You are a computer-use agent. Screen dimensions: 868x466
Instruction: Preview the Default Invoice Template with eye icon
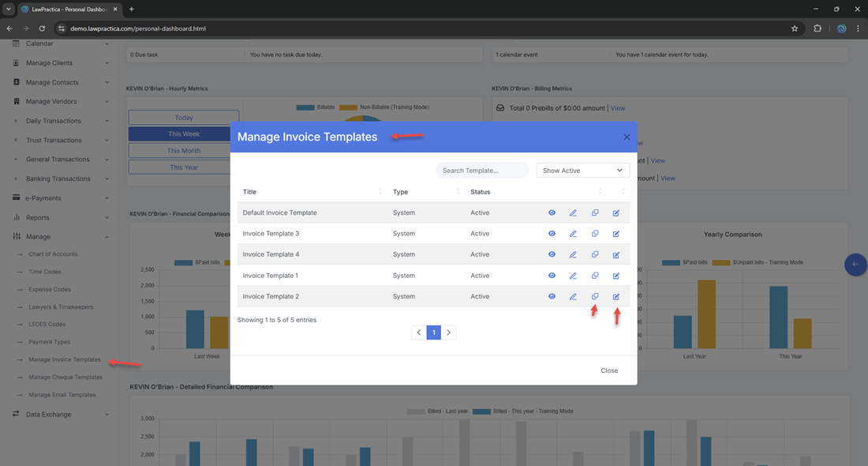pos(552,213)
